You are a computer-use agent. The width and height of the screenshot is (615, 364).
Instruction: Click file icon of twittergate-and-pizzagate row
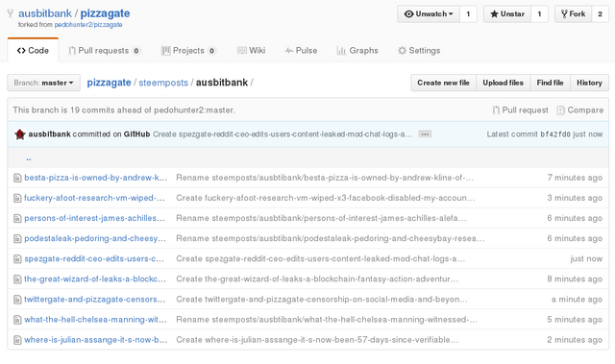[x=17, y=300]
